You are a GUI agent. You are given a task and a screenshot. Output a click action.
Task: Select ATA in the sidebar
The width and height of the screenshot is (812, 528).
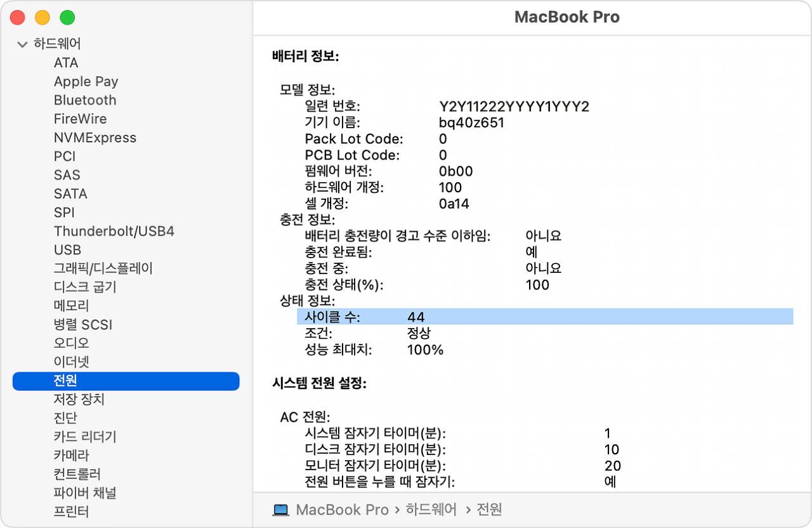coord(66,63)
